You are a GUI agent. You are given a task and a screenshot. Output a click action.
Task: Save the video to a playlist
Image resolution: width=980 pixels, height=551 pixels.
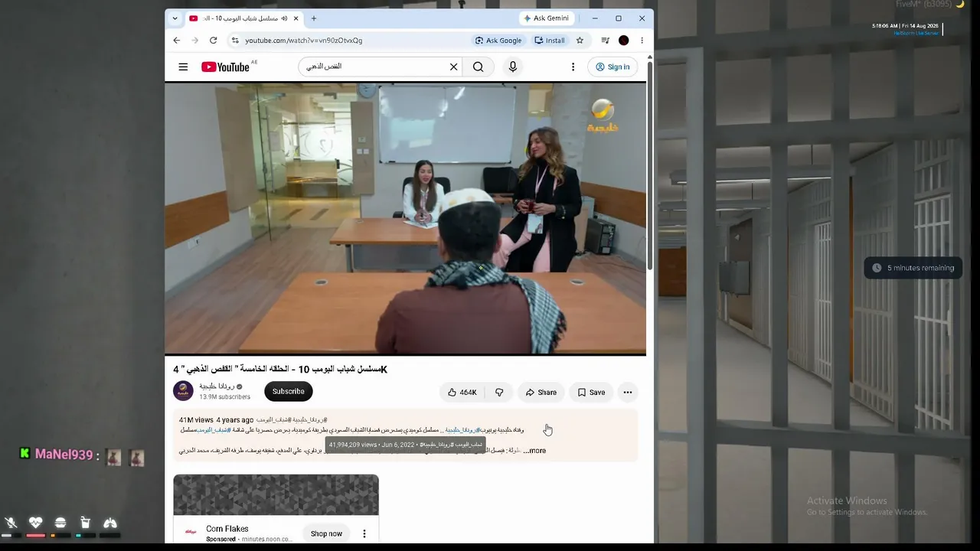(591, 393)
